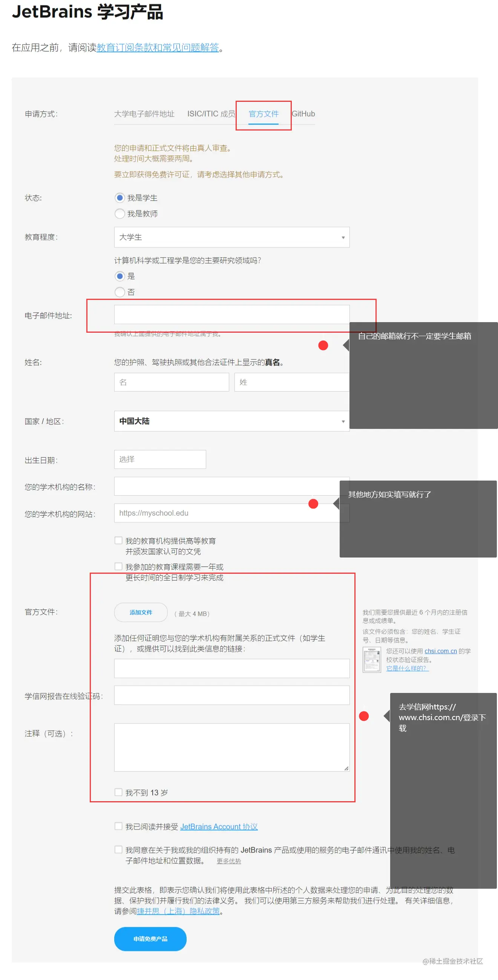The height and width of the screenshot is (980, 498).
Task: Click the 注释（可选）text area
Action: [231, 747]
